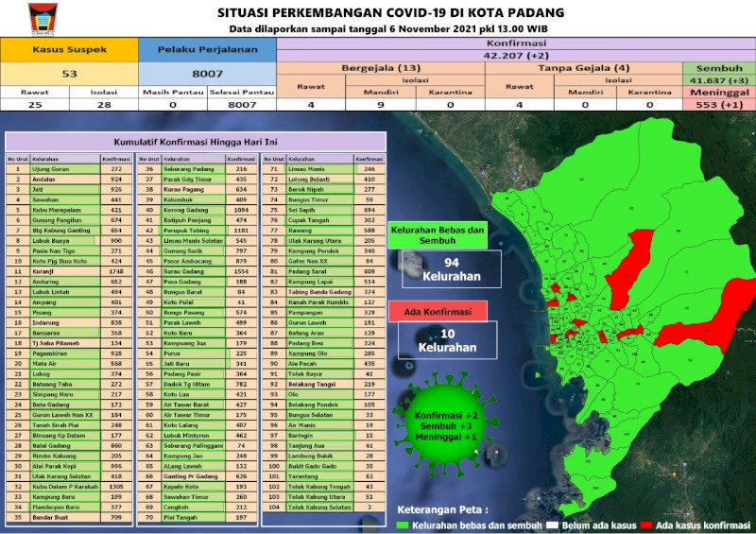Select the Kubu Dalam P Karakah row name
Screen dimensions: 756x534
pyautogui.click(x=65, y=487)
